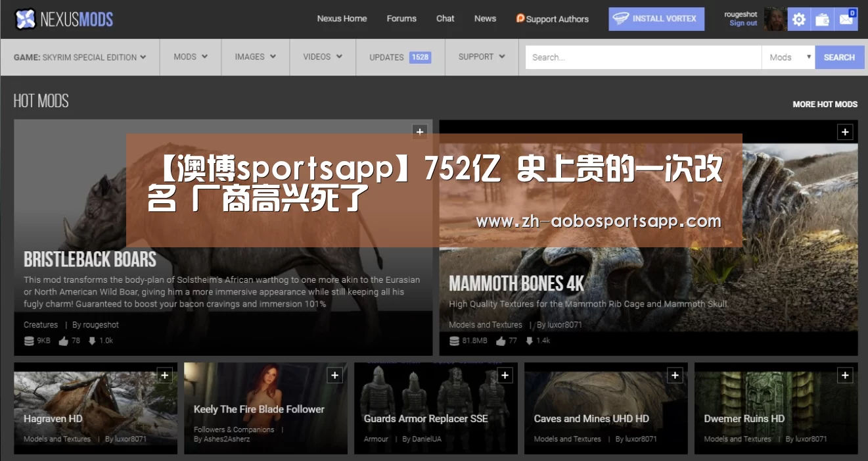Add Dwemer Ruins HD with plus icon
The width and height of the screenshot is (868, 461).
845,376
